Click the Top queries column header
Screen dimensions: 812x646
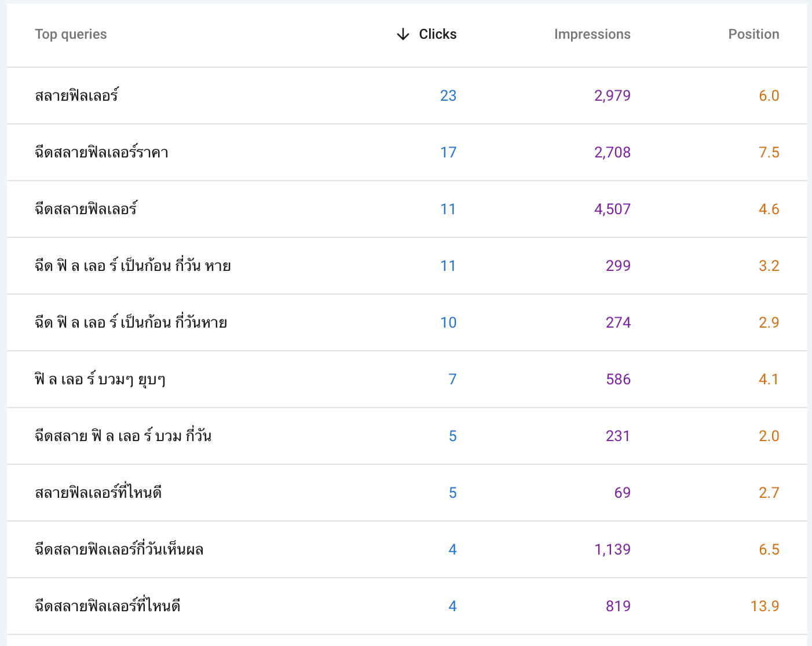(71, 34)
